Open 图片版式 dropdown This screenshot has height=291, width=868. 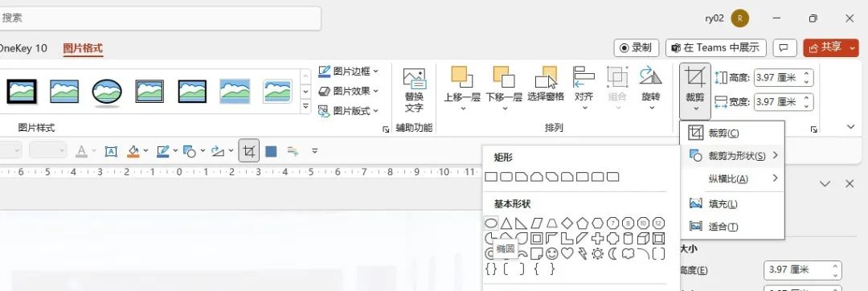[349, 111]
